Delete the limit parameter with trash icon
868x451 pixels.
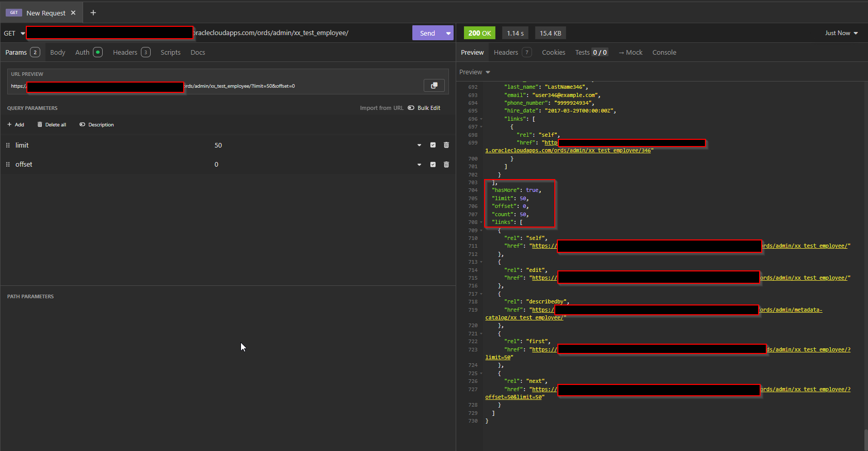(x=446, y=145)
